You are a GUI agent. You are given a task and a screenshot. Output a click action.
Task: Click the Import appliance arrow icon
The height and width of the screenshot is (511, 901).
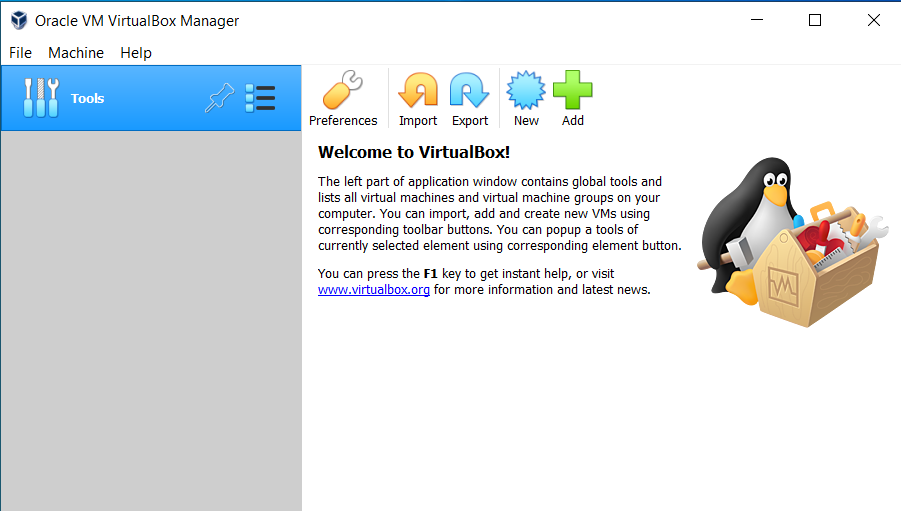[x=418, y=92]
